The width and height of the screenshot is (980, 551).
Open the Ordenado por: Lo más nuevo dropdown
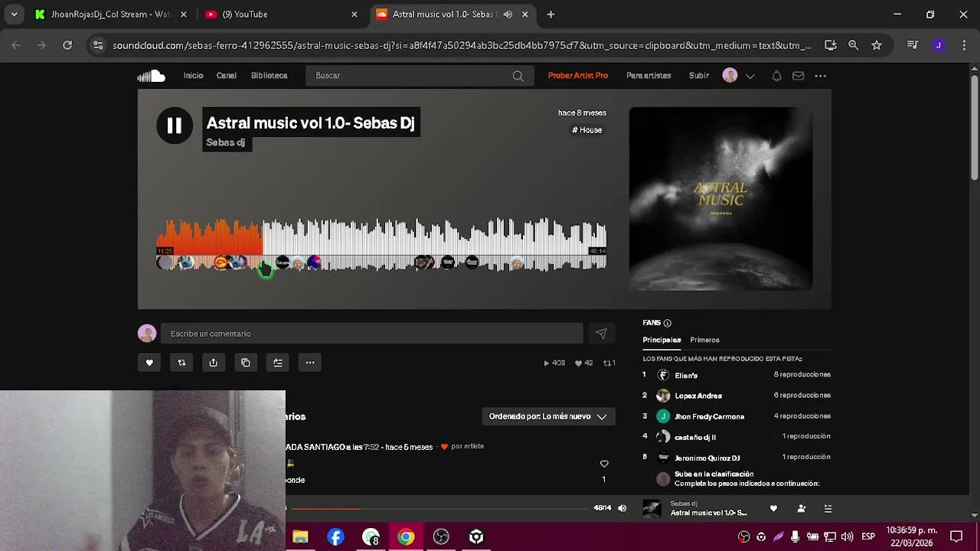pos(548,416)
